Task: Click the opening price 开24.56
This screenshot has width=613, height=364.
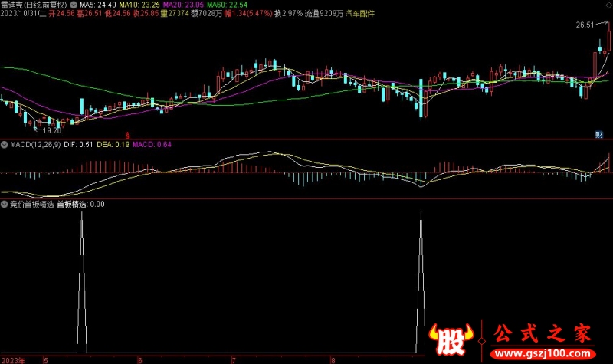Action: pos(62,14)
